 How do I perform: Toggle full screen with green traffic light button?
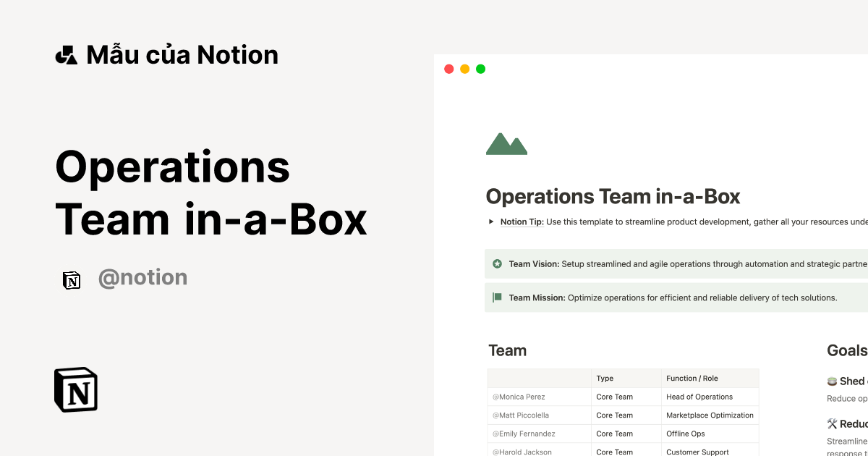(x=480, y=68)
